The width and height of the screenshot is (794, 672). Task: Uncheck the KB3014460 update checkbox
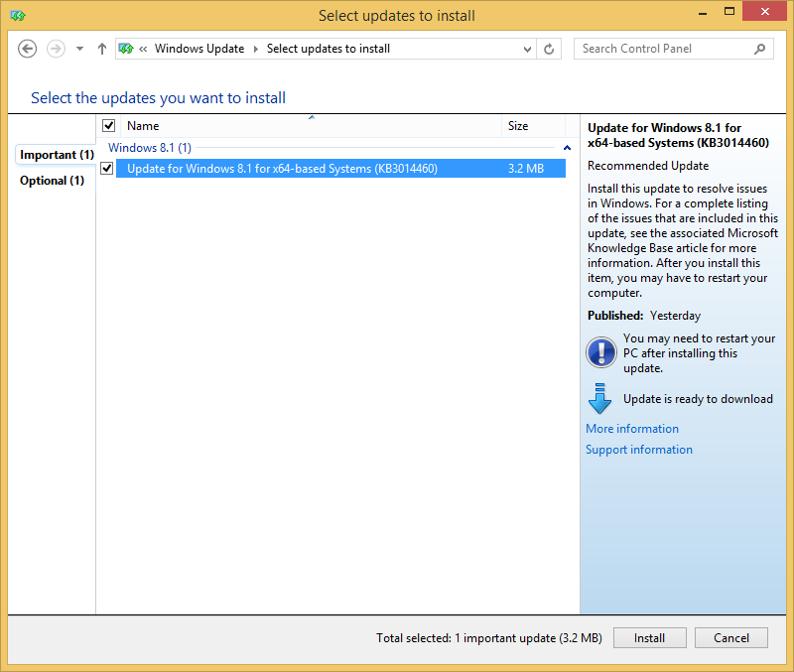click(106, 168)
